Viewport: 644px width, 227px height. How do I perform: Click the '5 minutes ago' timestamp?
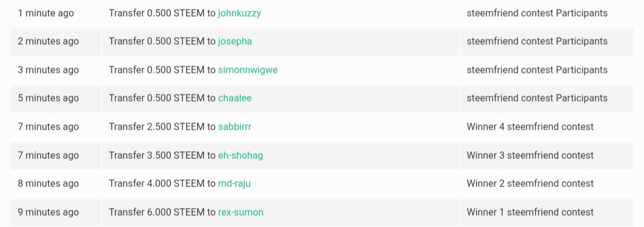(48, 99)
